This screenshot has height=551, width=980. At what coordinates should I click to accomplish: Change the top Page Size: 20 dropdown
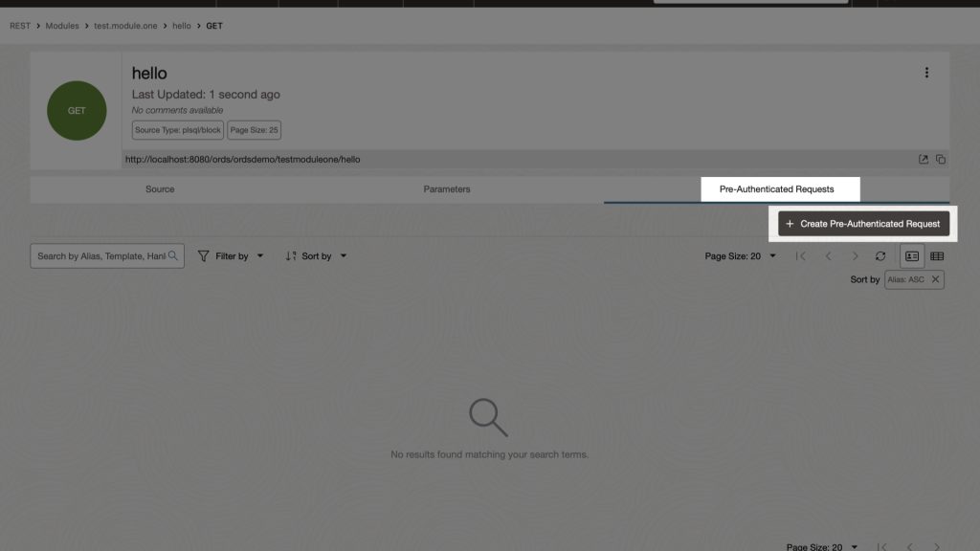(x=740, y=256)
